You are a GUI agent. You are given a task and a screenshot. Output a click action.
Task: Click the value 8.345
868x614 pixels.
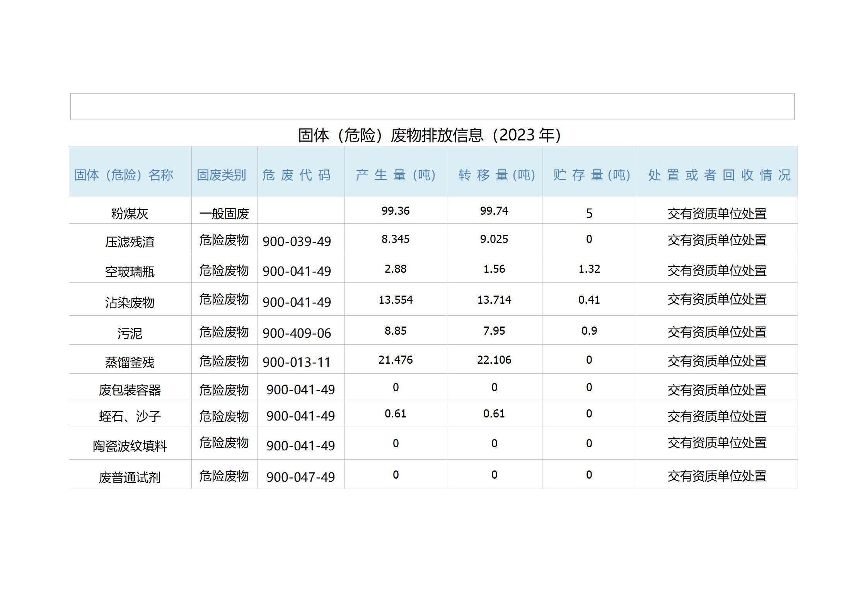(395, 239)
